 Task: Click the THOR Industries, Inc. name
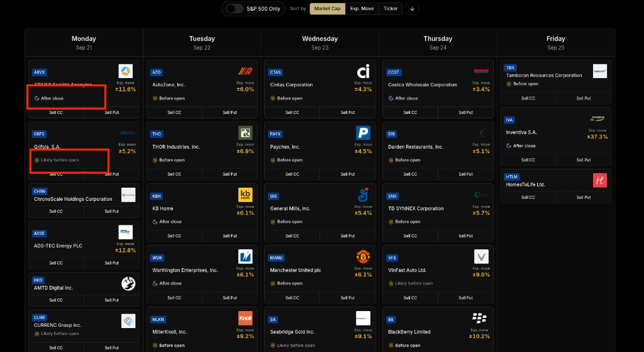coord(176,147)
